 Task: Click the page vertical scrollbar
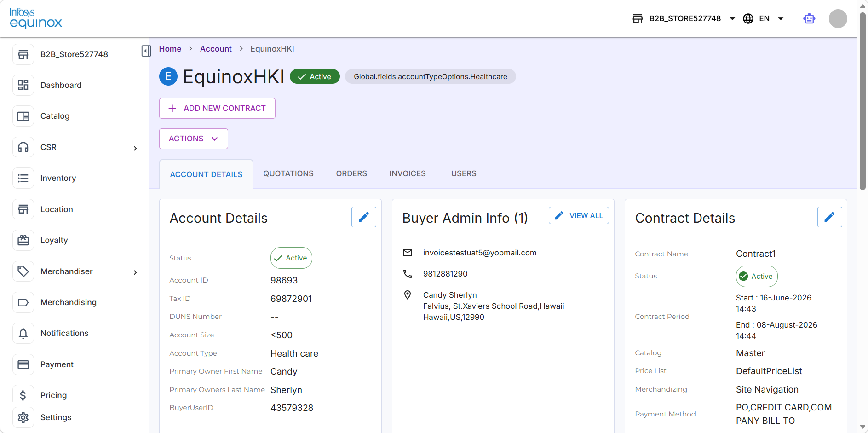click(x=863, y=101)
